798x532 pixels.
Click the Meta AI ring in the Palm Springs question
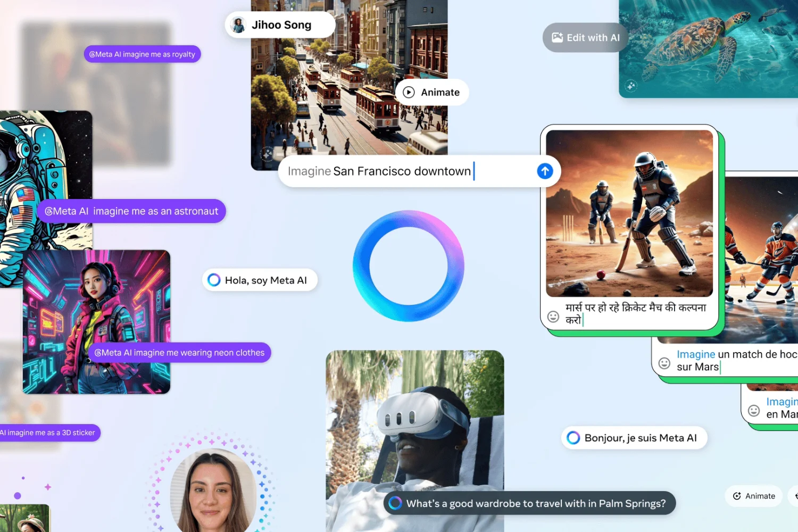(395, 503)
